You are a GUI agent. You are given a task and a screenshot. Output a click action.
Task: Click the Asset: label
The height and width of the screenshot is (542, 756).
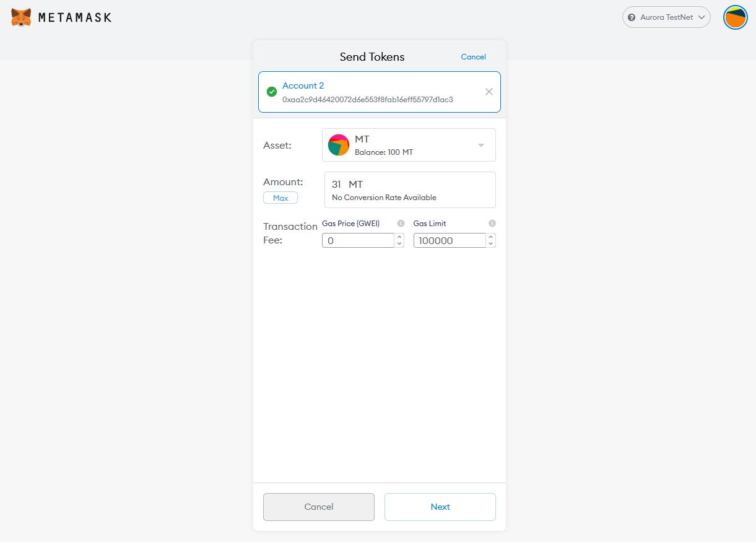[277, 145]
